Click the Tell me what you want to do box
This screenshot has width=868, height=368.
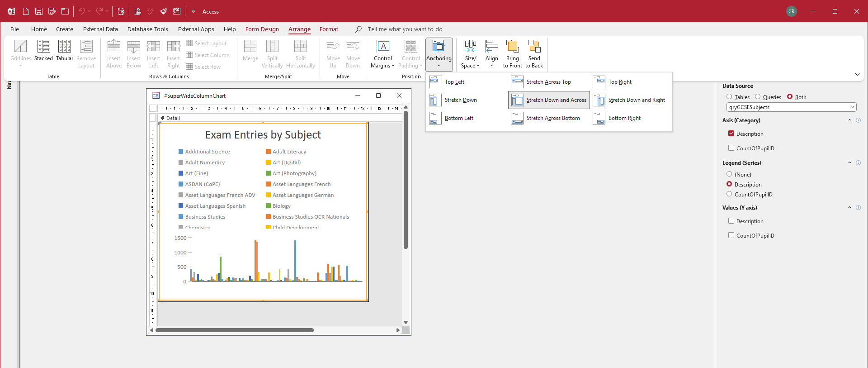[x=405, y=29]
